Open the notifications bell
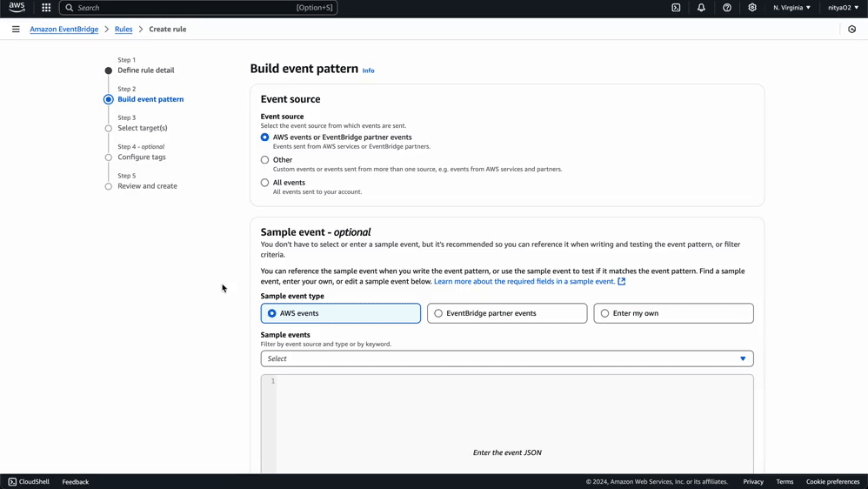 701,8
